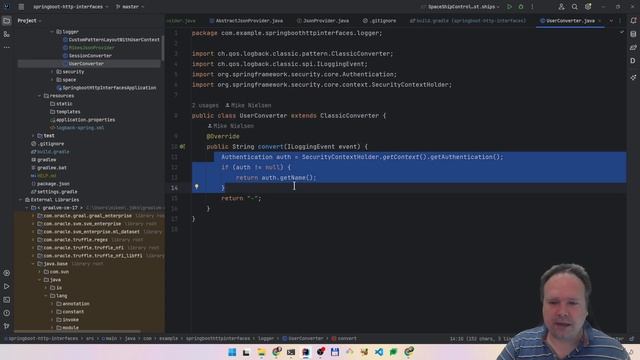
Task: Open Search Everywhere magnifier
Action: 574,7
